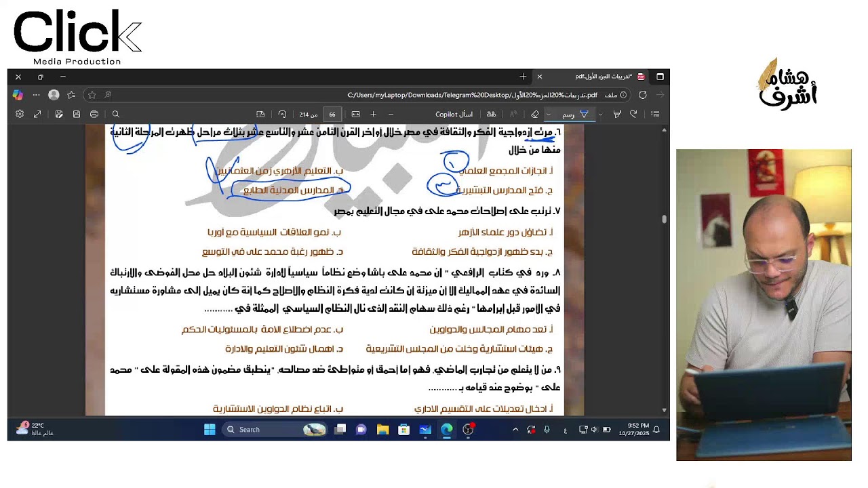The width and height of the screenshot is (868, 488).
Task: Refresh the PDF page
Action: tap(642, 95)
